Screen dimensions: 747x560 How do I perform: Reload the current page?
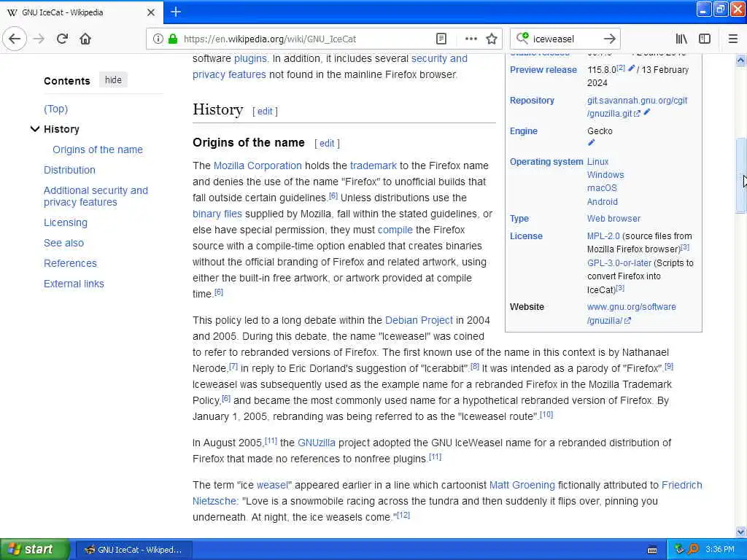[62, 39]
